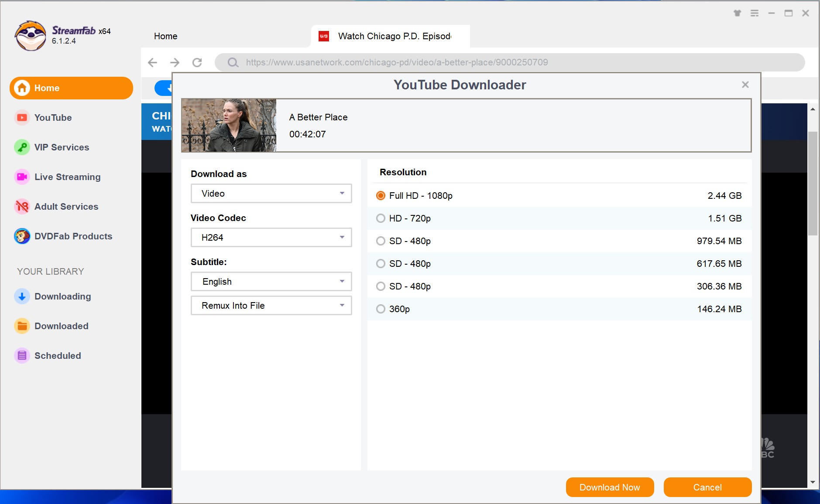820x504 pixels.
Task: Click the A Better Place video thumbnail
Action: pos(229,125)
